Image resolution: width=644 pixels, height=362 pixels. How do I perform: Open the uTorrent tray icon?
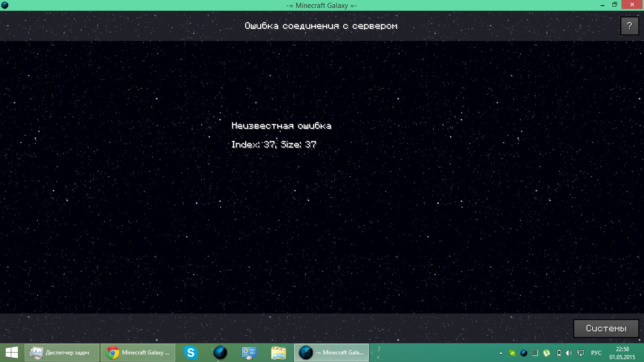point(546,353)
